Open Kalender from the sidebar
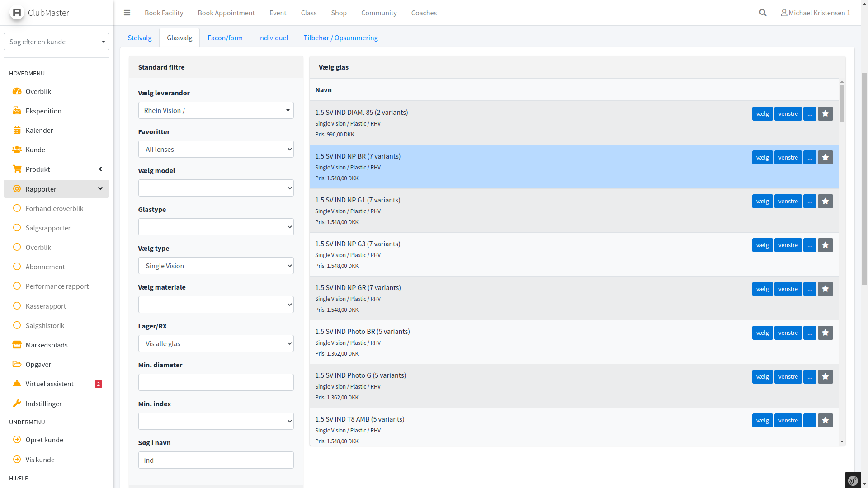This screenshot has width=868, height=488. pyautogui.click(x=39, y=130)
